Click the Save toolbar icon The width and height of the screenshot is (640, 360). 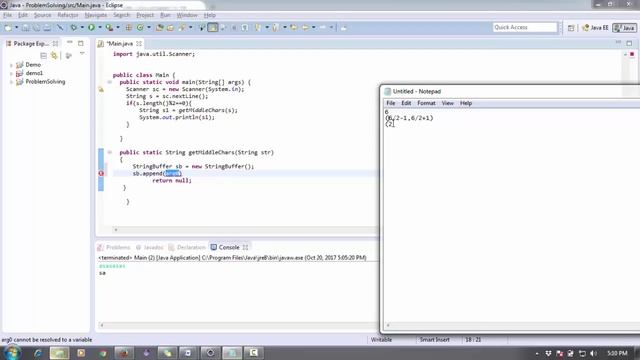click(x=26, y=28)
